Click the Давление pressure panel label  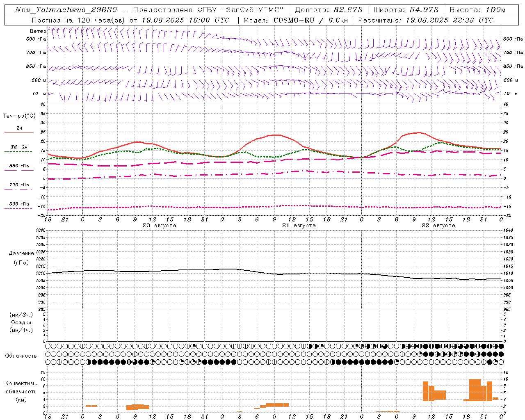(21, 253)
